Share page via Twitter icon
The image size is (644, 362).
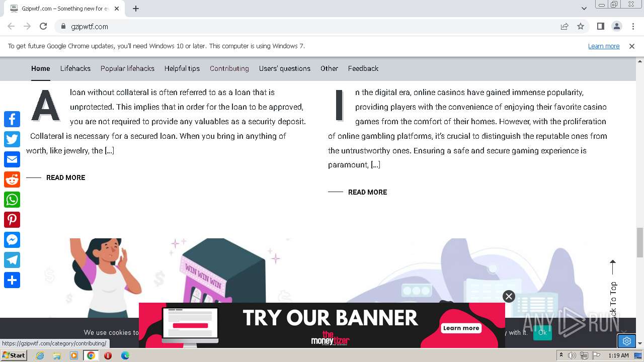coord(12,139)
